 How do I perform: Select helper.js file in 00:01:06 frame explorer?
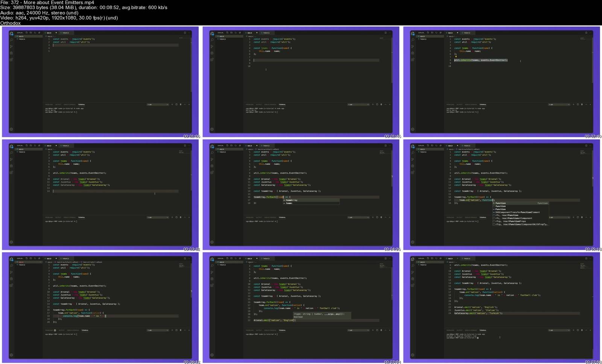click(29, 39)
